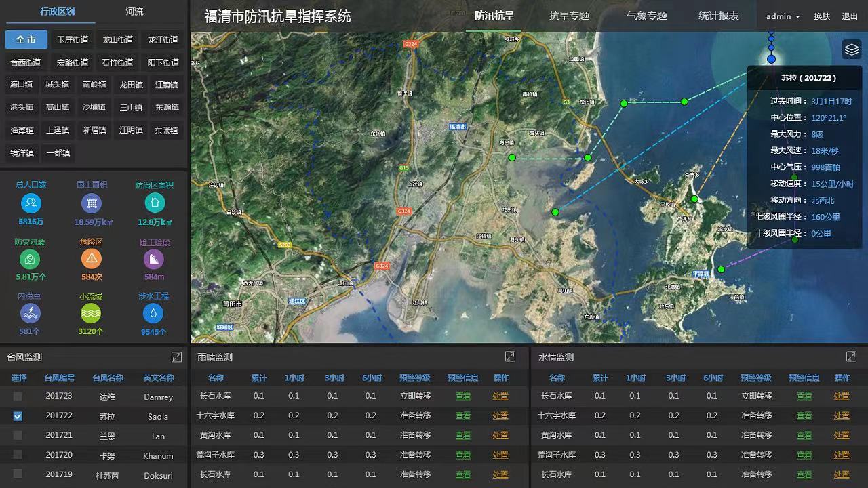Select the 全市 region filter button
Viewport: 868px width, 488px height.
tap(26, 39)
